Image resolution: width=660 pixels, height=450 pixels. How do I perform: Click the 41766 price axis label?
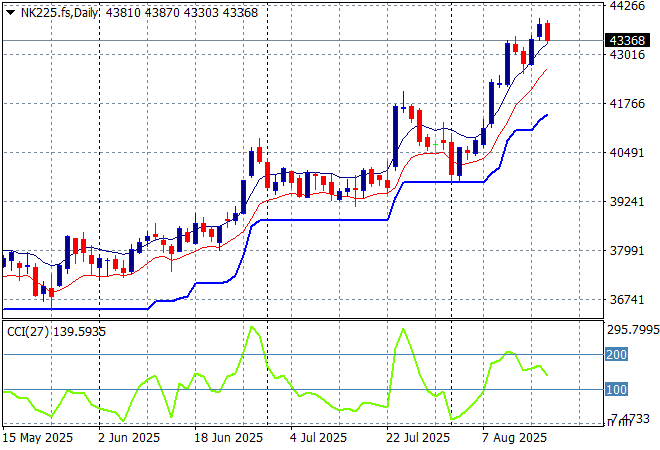[x=627, y=104]
